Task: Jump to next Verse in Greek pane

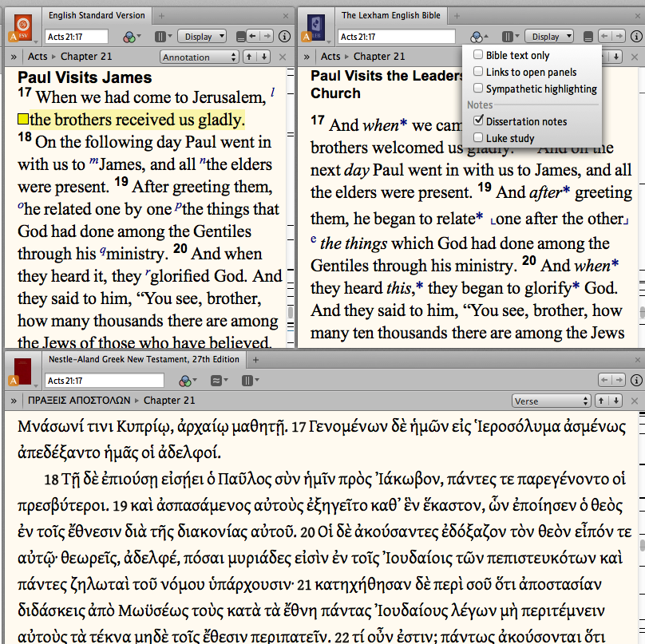Action: [616, 401]
